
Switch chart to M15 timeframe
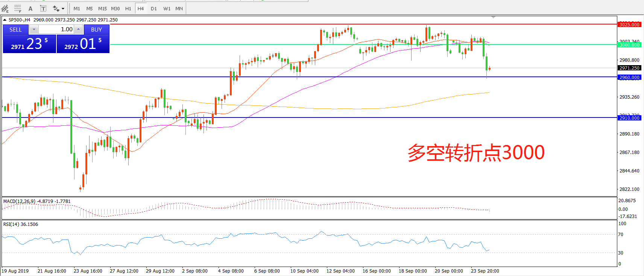pyautogui.click(x=102, y=8)
